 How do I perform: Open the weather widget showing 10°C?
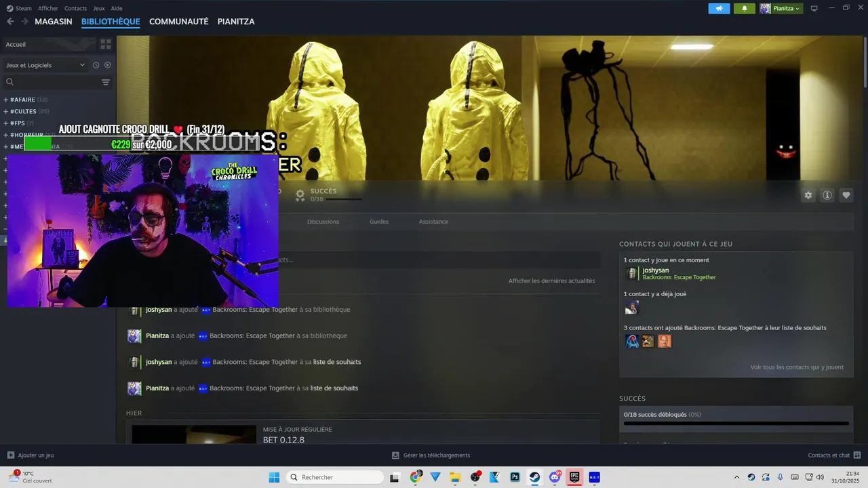(x=31, y=477)
